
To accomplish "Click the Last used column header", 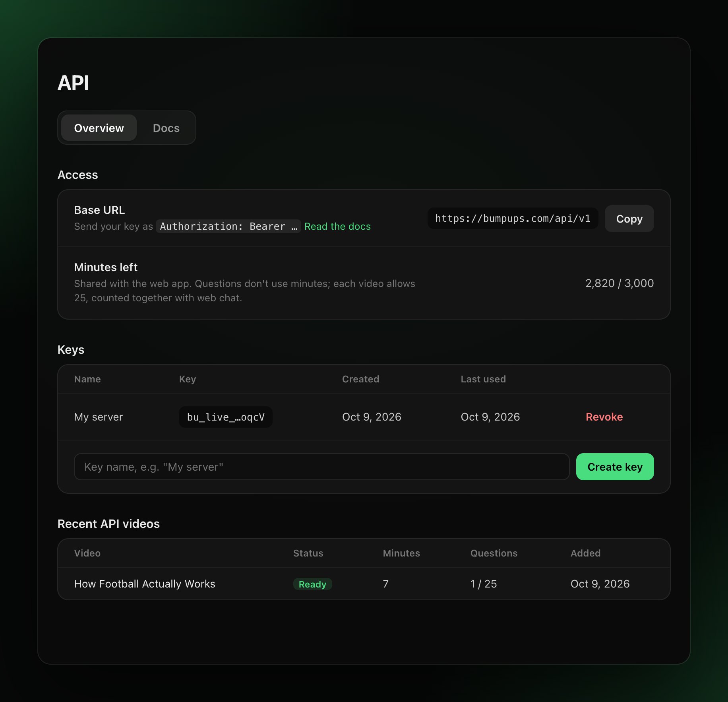I will click(483, 379).
